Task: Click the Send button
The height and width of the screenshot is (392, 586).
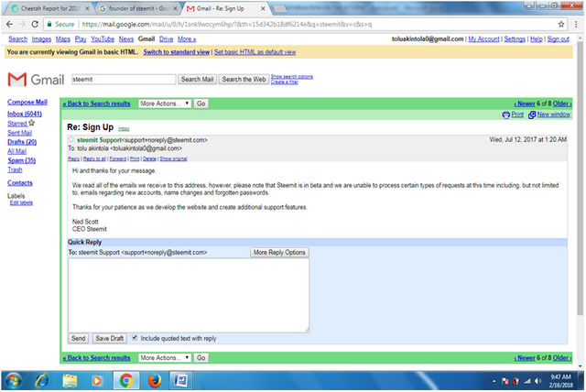Action: 79,338
